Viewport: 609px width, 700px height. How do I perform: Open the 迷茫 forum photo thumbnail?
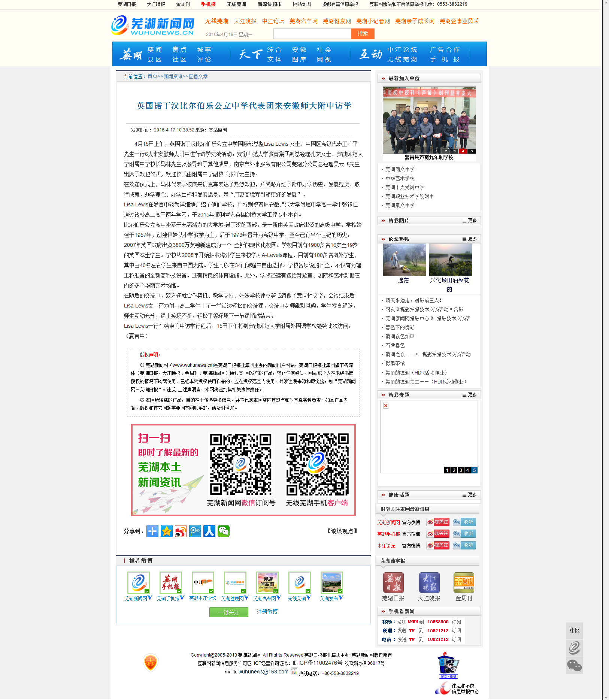(404, 260)
